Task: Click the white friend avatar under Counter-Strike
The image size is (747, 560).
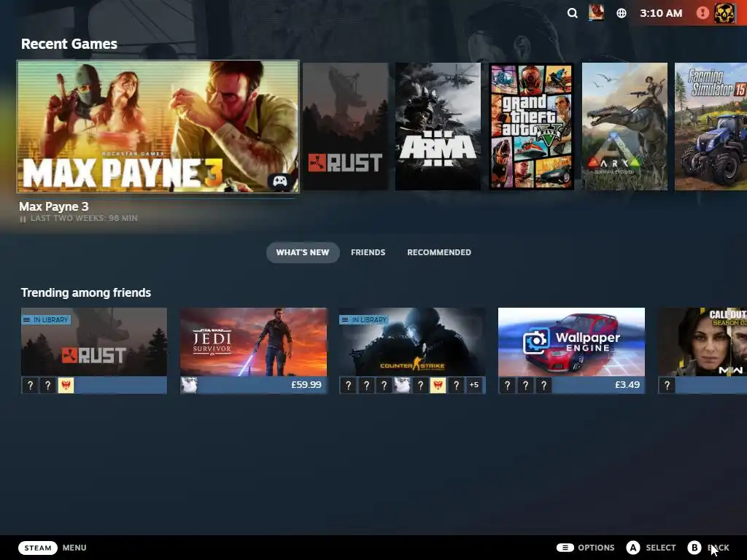Action: click(402, 385)
